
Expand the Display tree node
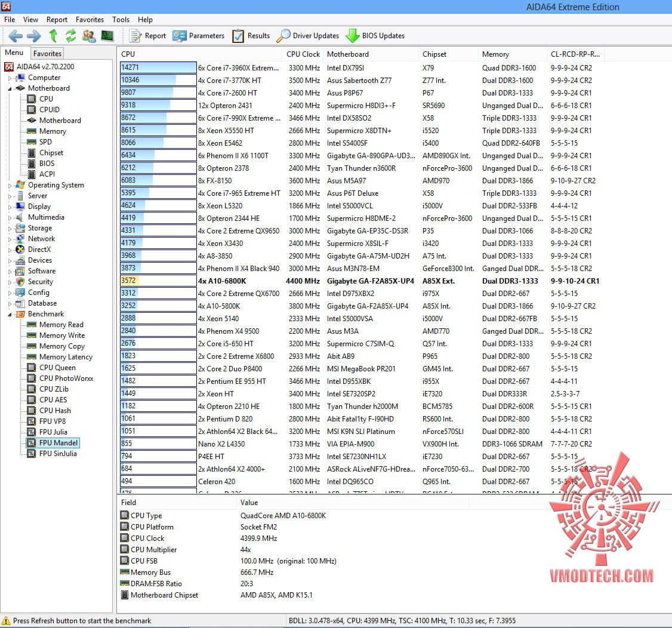(x=10, y=207)
